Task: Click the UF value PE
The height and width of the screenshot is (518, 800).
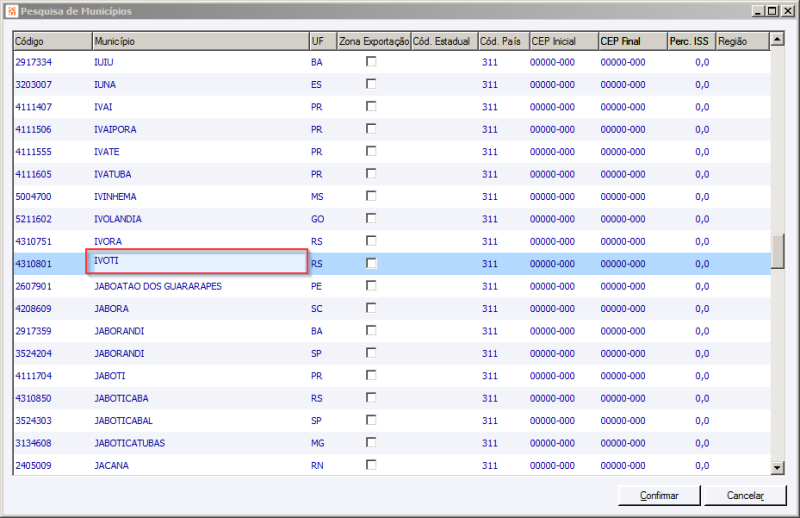Action: (x=316, y=286)
